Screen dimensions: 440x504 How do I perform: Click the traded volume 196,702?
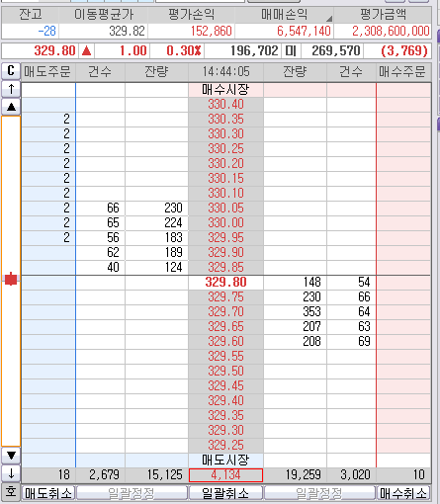[254, 50]
